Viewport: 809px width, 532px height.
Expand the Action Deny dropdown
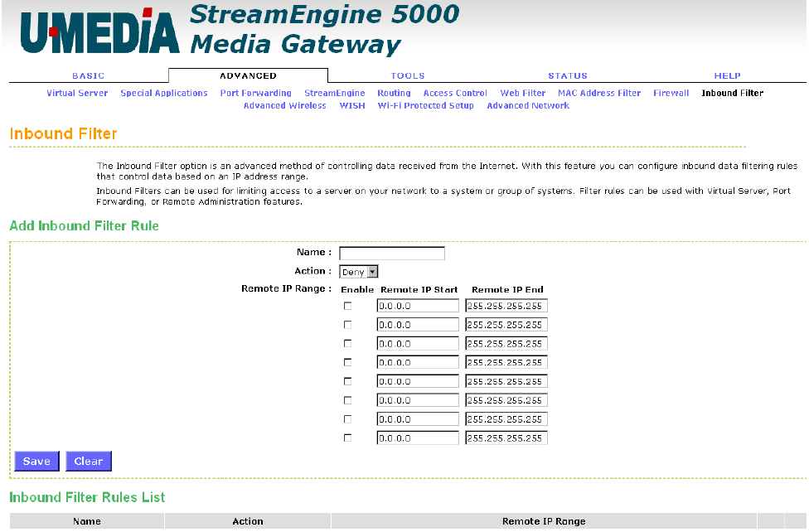359,272
